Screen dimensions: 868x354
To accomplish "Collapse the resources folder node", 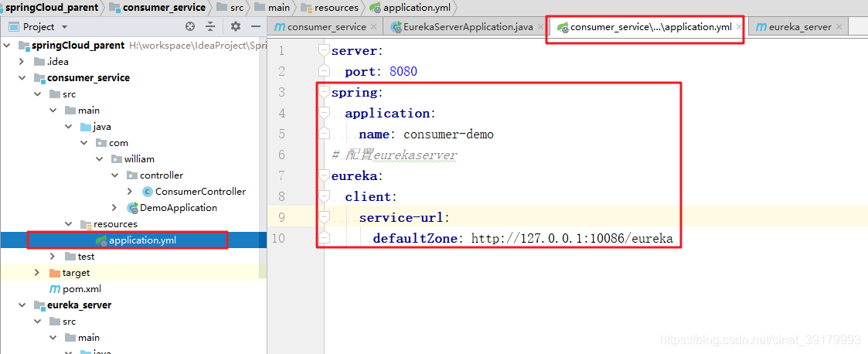I will [68, 224].
